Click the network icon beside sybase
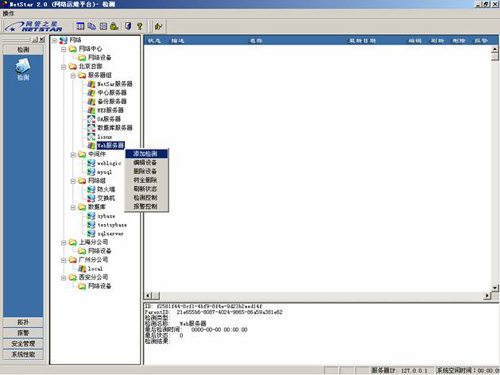 [91, 216]
